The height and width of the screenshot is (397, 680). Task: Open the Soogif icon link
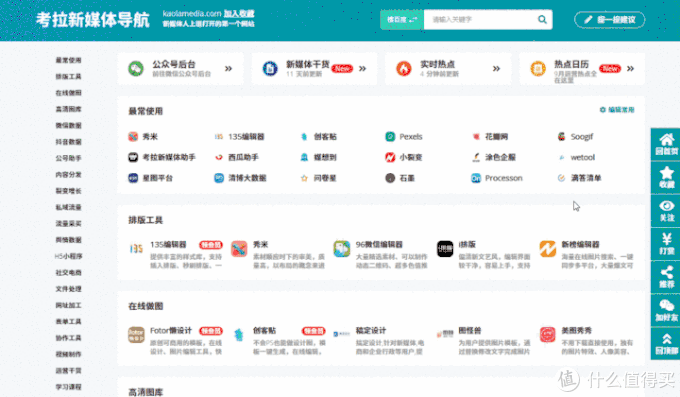point(562,137)
